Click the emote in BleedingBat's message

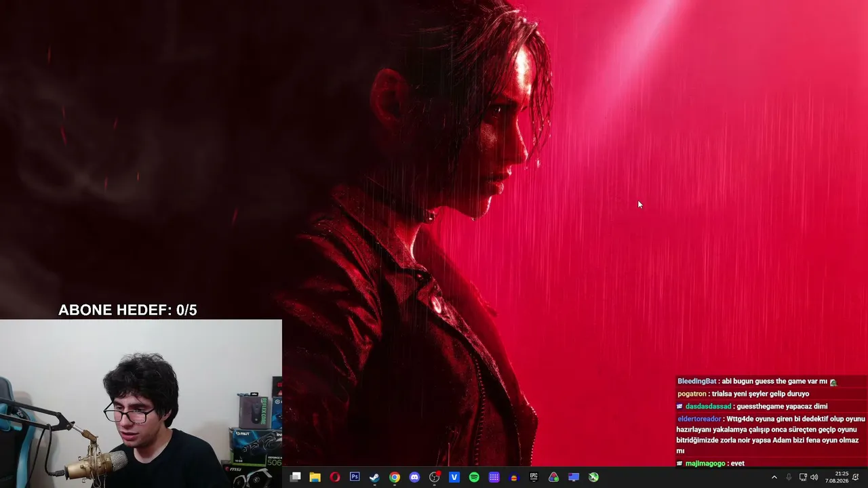click(x=833, y=382)
